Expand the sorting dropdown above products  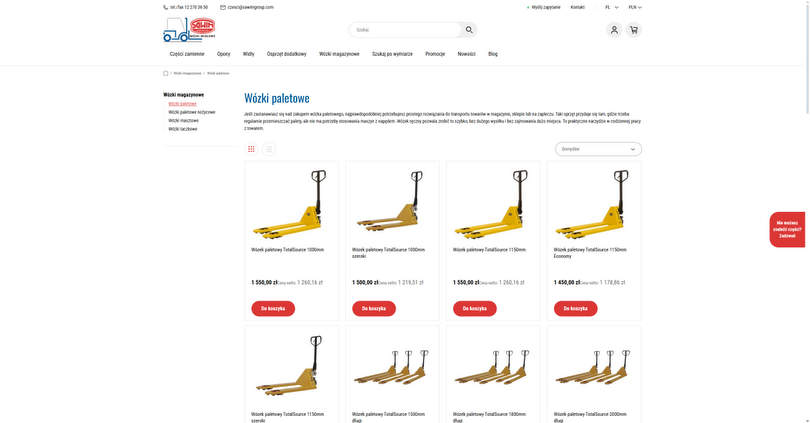(598, 149)
